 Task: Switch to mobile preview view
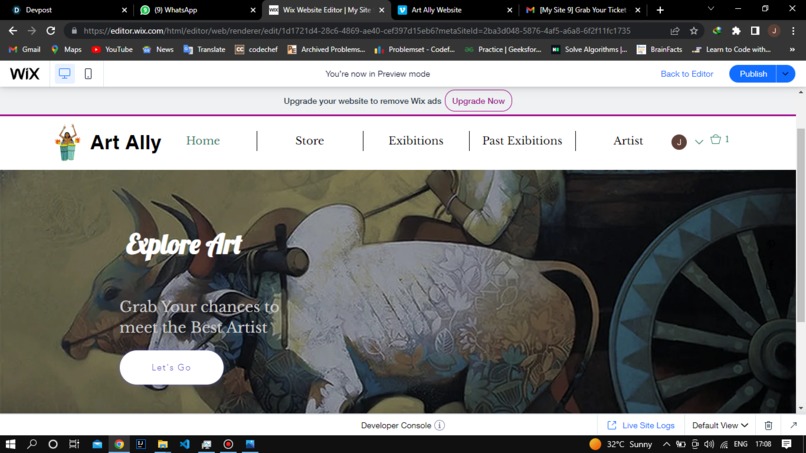(x=88, y=74)
